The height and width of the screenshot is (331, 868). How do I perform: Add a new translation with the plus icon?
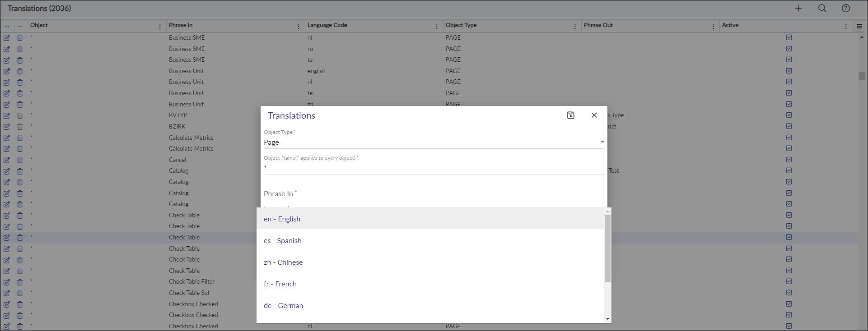pos(798,8)
